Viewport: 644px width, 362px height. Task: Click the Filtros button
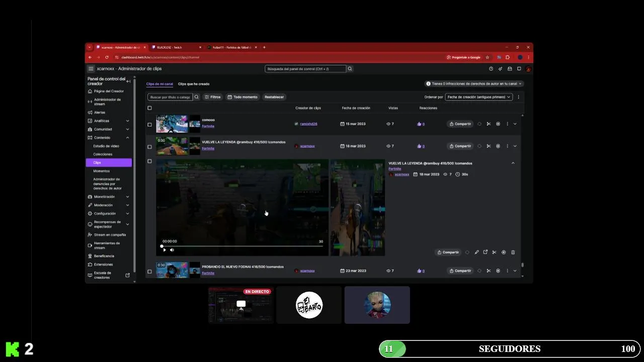[x=212, y=97]
